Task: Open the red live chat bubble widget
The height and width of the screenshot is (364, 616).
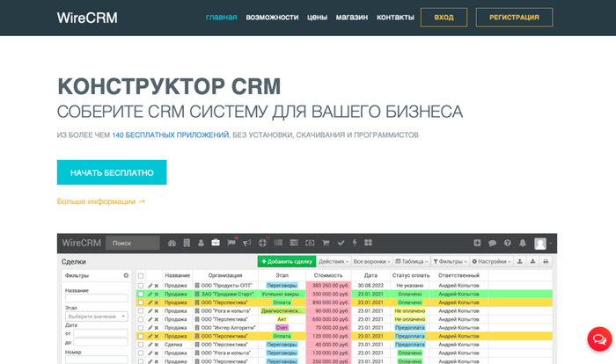Action: 599,339
